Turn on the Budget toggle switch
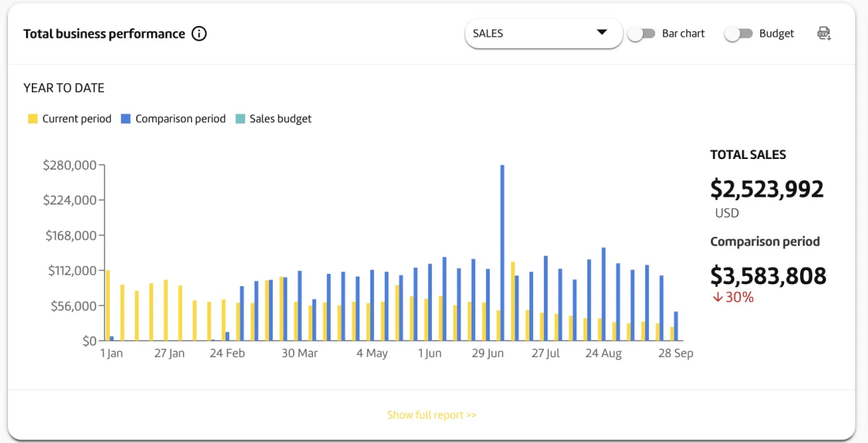 click(739, 33)
